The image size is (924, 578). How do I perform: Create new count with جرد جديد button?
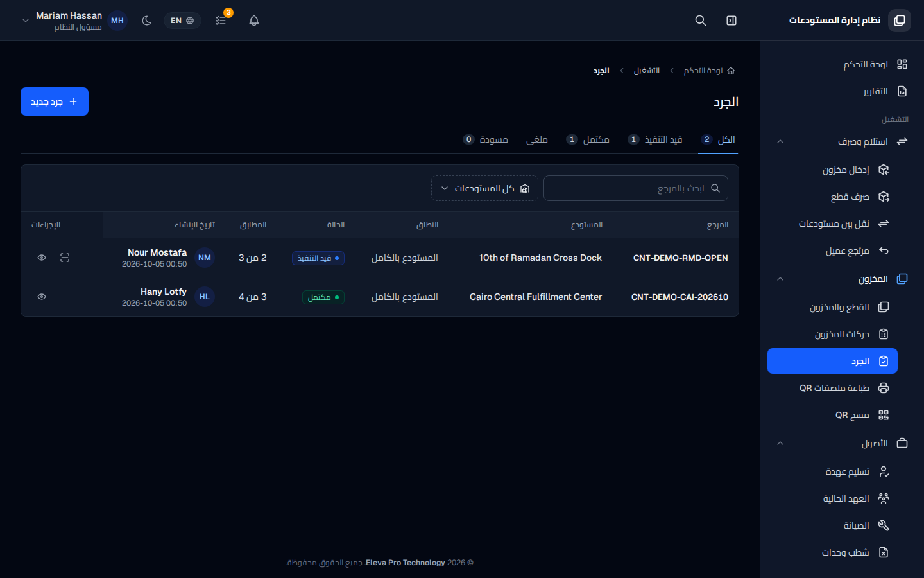coord(55,101)
